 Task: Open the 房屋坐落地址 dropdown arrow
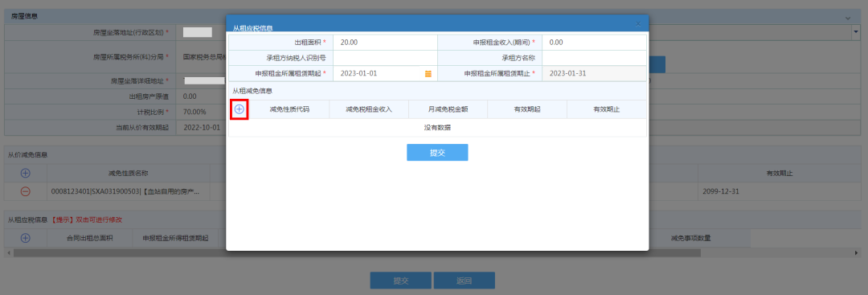coord(856,33)
